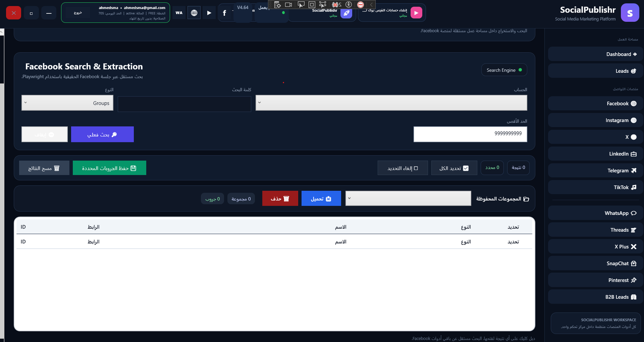644x342 pixels.
Task: Click the "خروج" logout button
Action: [78, 13]
